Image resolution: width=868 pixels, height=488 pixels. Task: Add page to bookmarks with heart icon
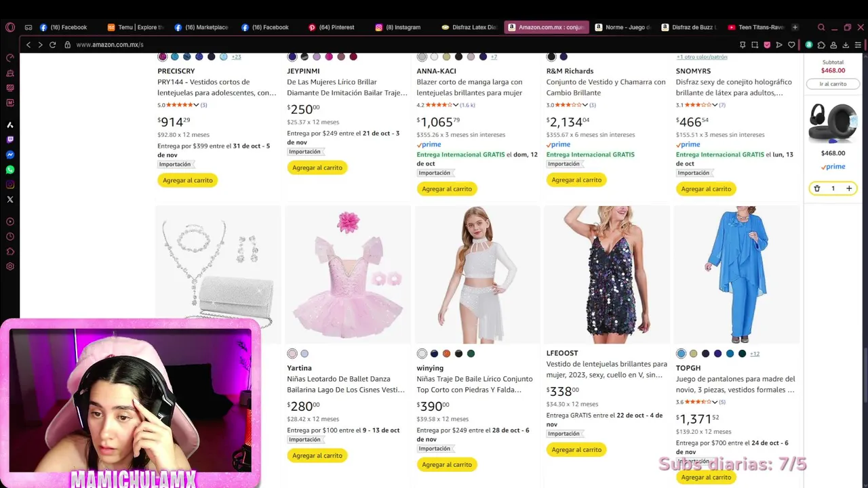click(x=791, y=45)
